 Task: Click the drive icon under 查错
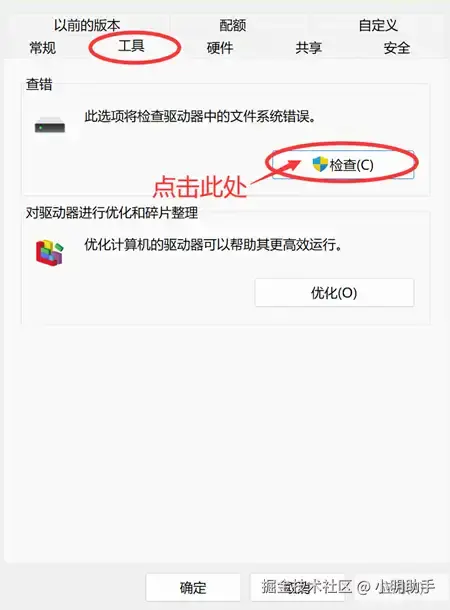pyautogui.click(x=50, y=126)
